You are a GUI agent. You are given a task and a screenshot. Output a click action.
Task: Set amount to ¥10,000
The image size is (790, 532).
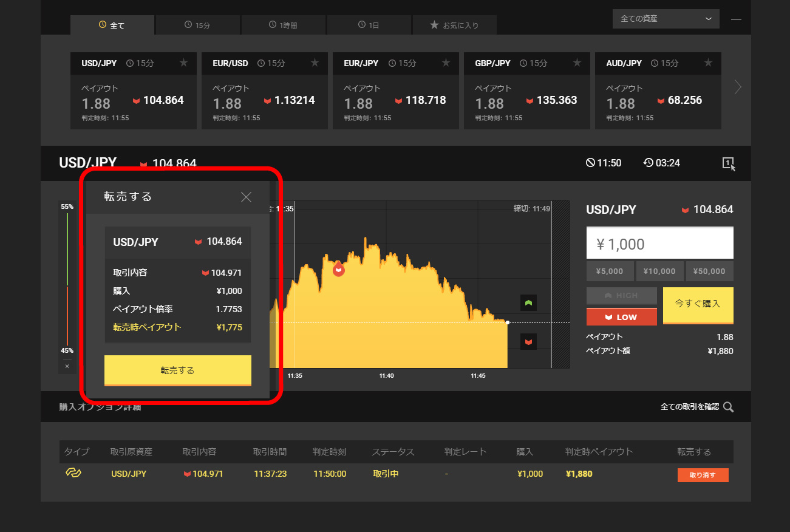(x=659, y=271)
